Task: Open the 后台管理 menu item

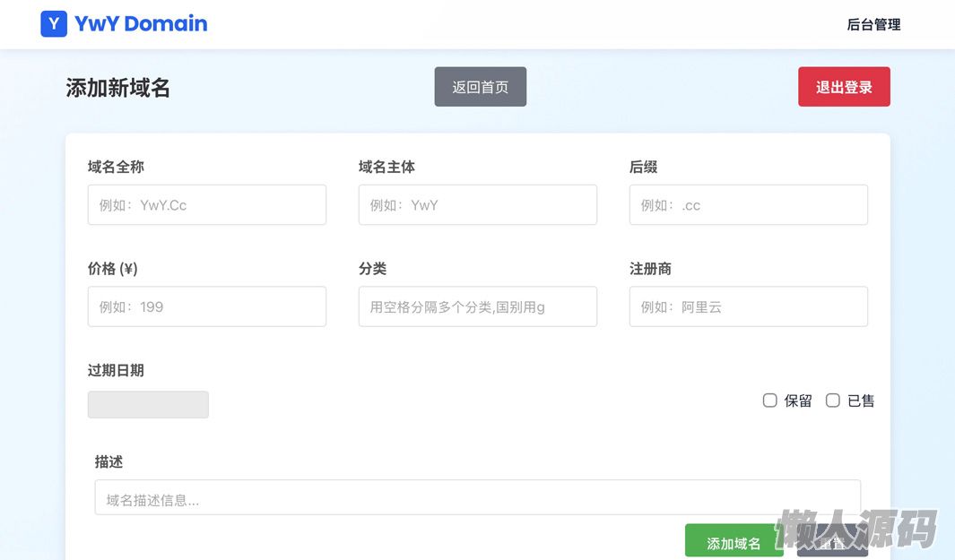Action: [x=873, y=25]
